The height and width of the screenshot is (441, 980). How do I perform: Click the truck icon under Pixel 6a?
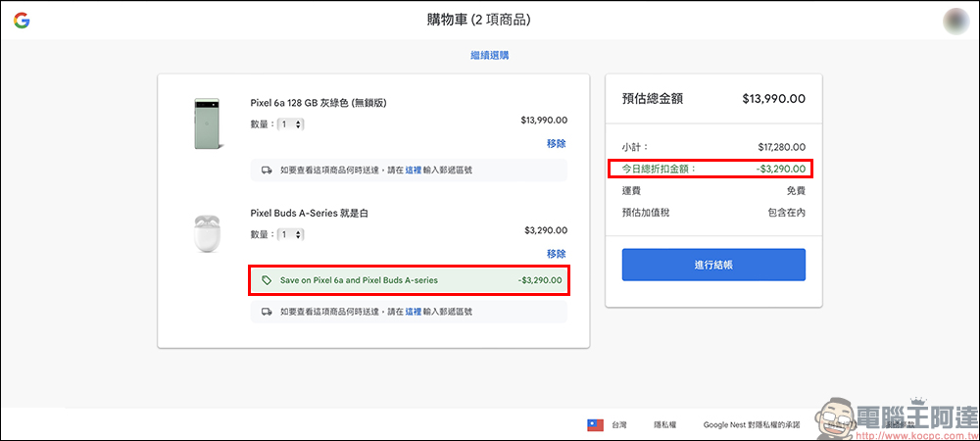point(267,171)
